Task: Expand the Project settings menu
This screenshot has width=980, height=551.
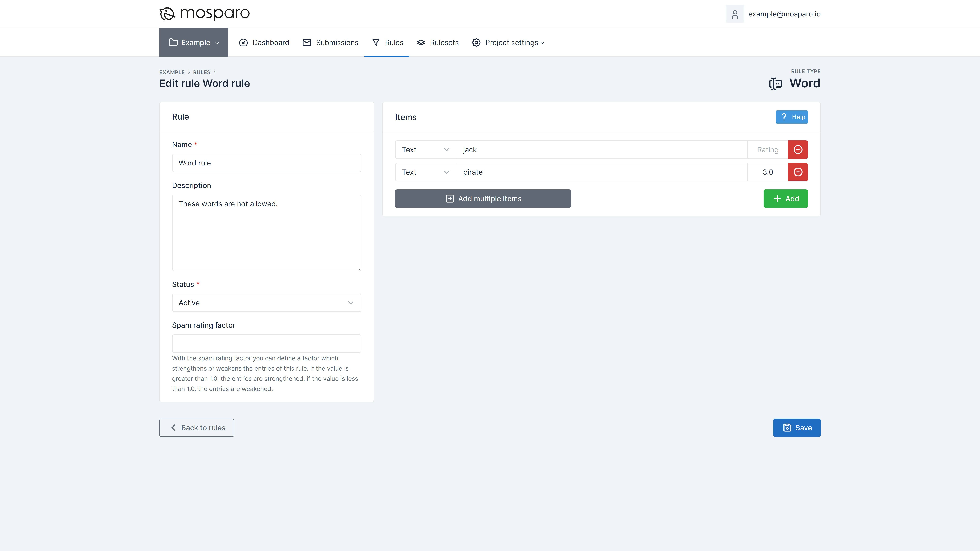Action: coord(508,43)
